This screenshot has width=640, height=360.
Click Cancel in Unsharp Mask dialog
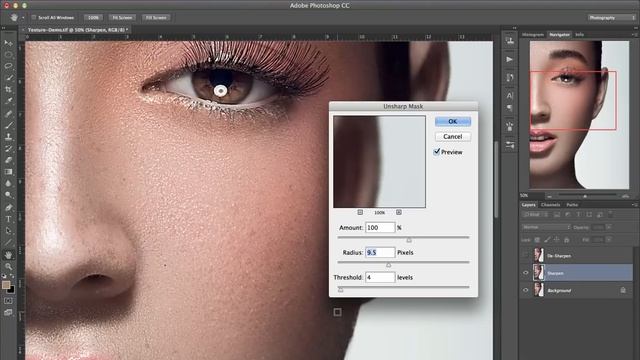pyautogui.click(x=453, y=136)
